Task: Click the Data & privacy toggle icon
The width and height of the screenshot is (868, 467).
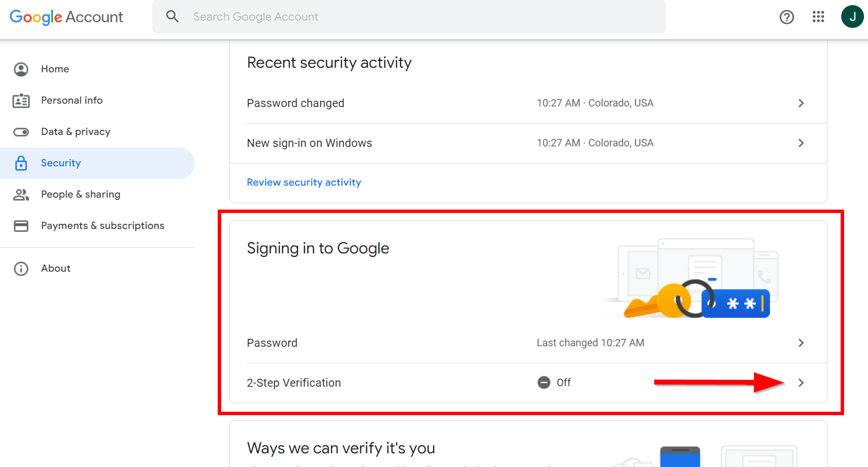Action: [x=21, y=132]
